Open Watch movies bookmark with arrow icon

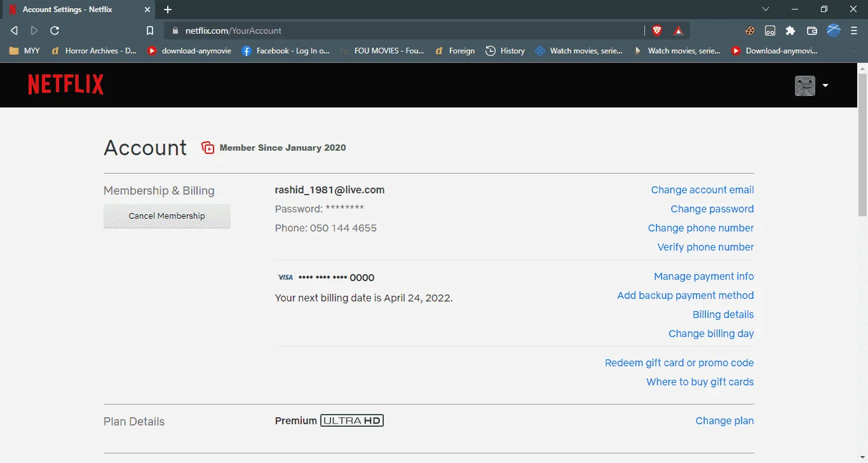point(677,51)
